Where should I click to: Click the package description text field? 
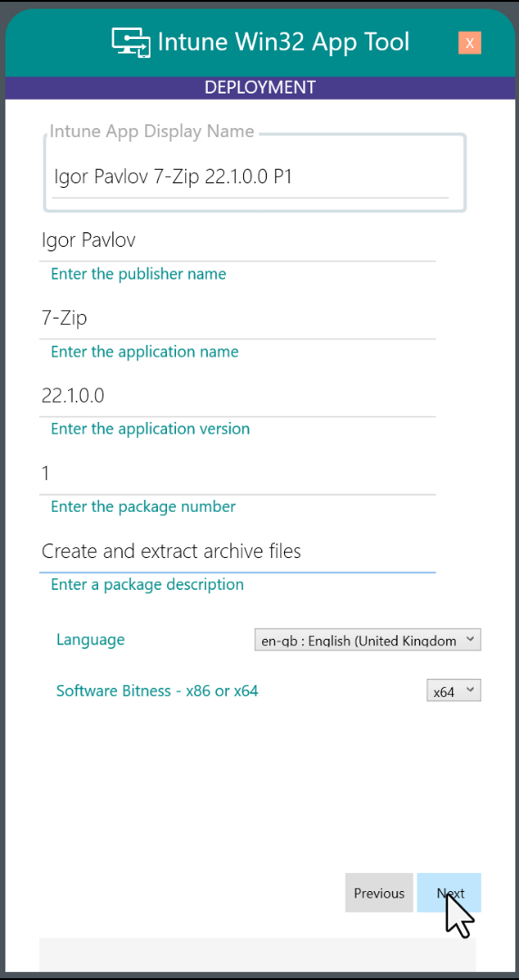(x=238, y=552)
